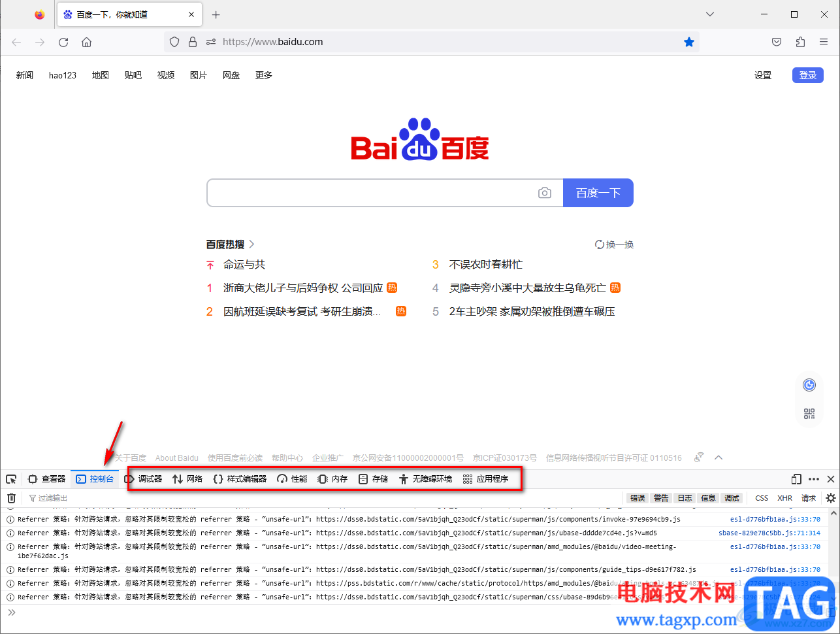
Task: Switch to 无障碍环境 accessibility tab
Action: [425, 479]
